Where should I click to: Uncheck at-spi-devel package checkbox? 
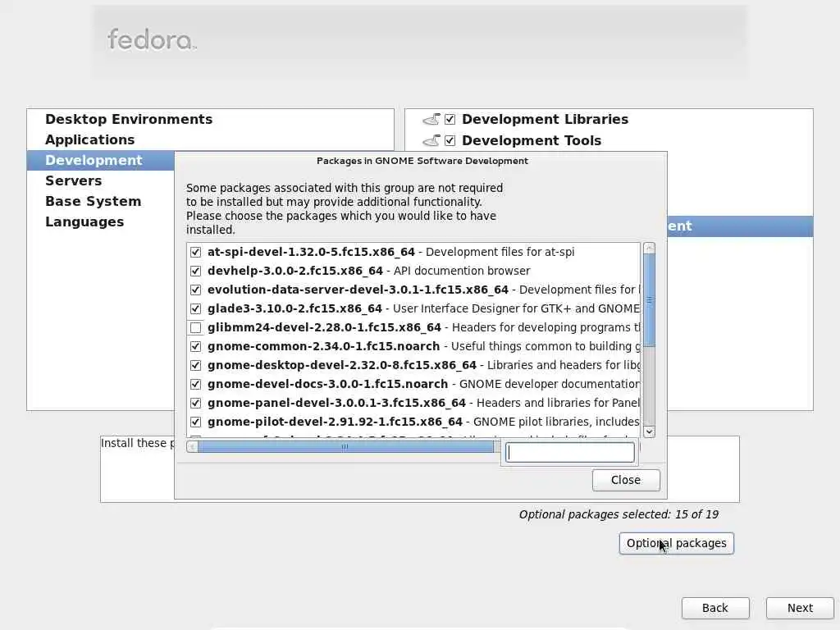click(x=195, y=252)
